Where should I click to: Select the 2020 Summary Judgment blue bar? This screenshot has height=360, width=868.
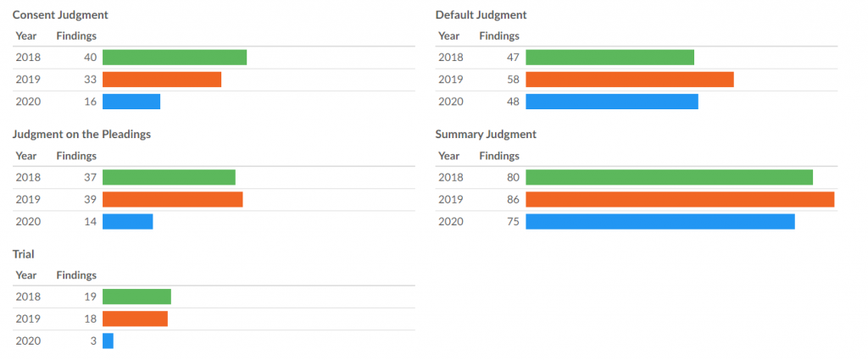(660, 222)
